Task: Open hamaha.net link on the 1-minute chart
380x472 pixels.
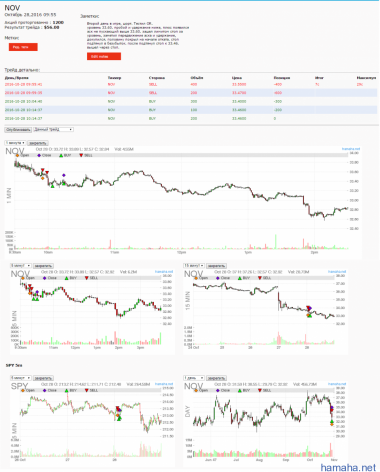Action: coord(351,149)
